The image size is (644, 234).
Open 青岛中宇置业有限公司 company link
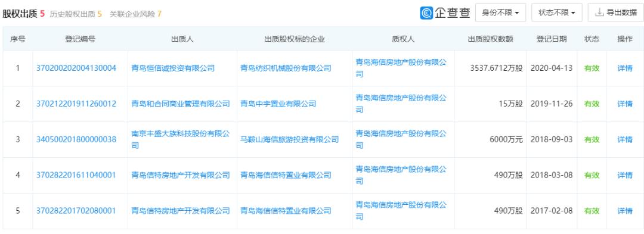[x=278, y=104]
